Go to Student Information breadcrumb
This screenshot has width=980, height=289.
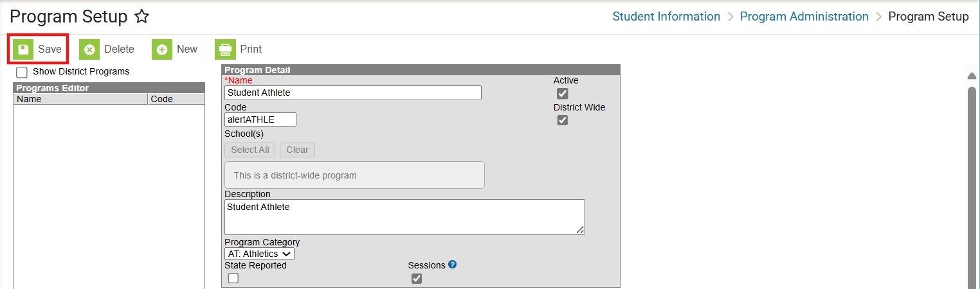point(666,17)
